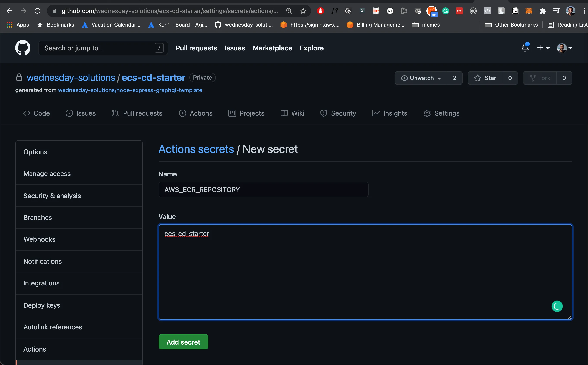Focus the GitHub search box

pos(103,48)
